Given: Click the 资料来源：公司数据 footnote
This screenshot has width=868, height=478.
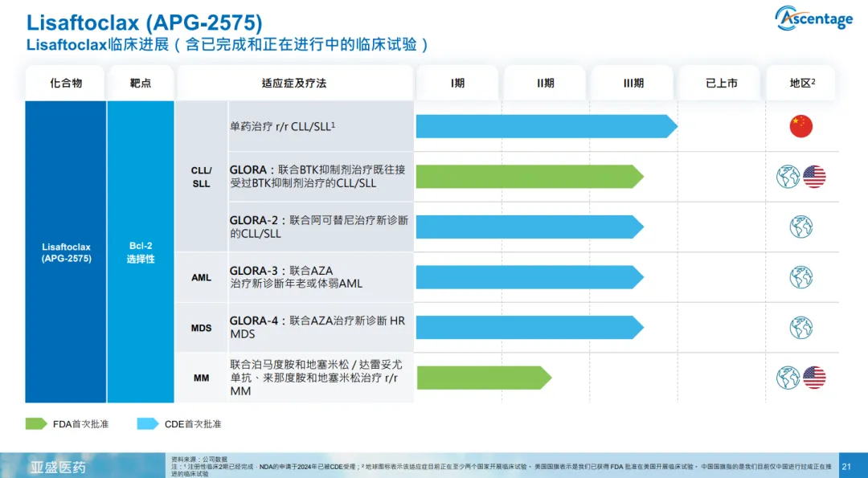Looking at the screenshot, I should pyautogui.click(x=199, y=460).
